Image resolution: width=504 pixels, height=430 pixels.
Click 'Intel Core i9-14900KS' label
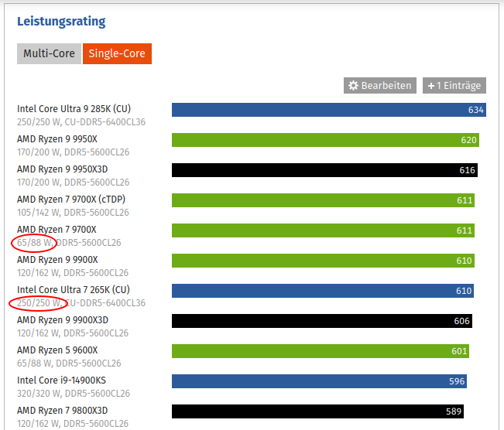pos(61,381)
